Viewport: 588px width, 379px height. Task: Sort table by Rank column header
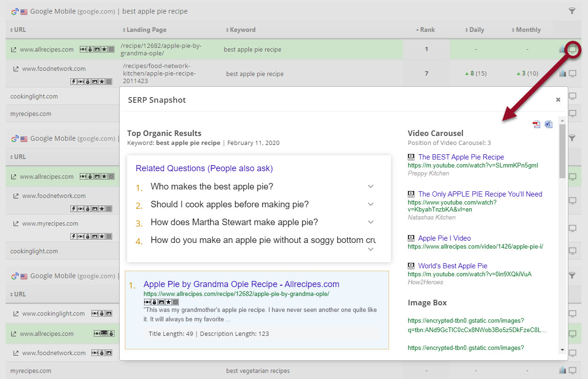pos(427,30)
